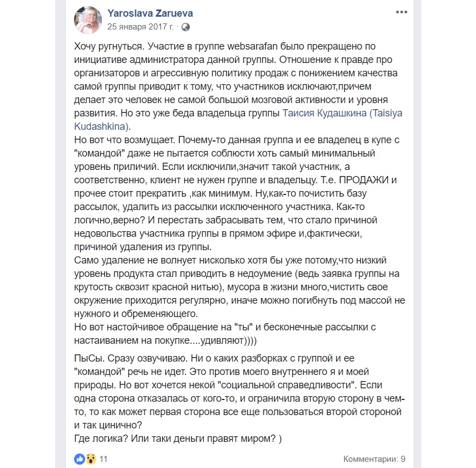Expand the Комментарии: 9 comments
Viewport: 476px width, 468px height.
pos(374,459)
